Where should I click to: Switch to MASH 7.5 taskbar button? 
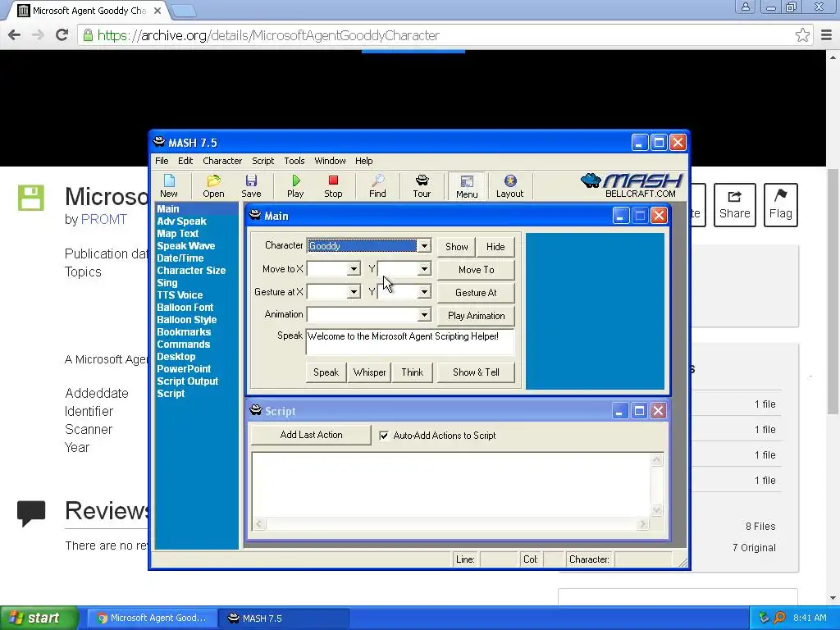pyautogui.click(x=284, y=619)
